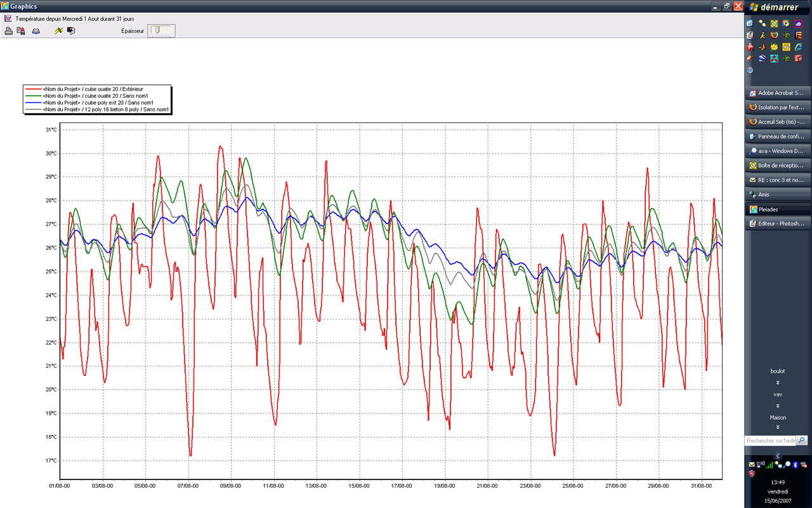Click the yellow zigzag curve toolbar icon
812x508 pixels.
click(59, 30)
